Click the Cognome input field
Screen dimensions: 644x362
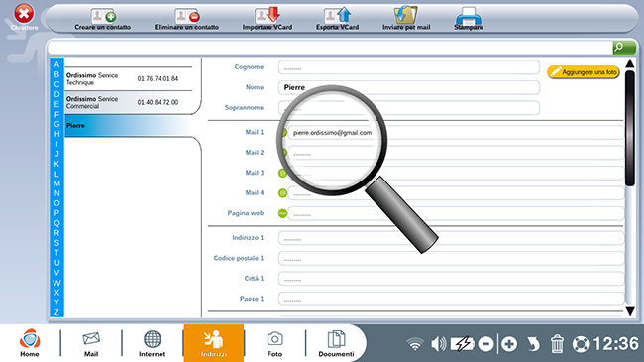tap(408, 67)
